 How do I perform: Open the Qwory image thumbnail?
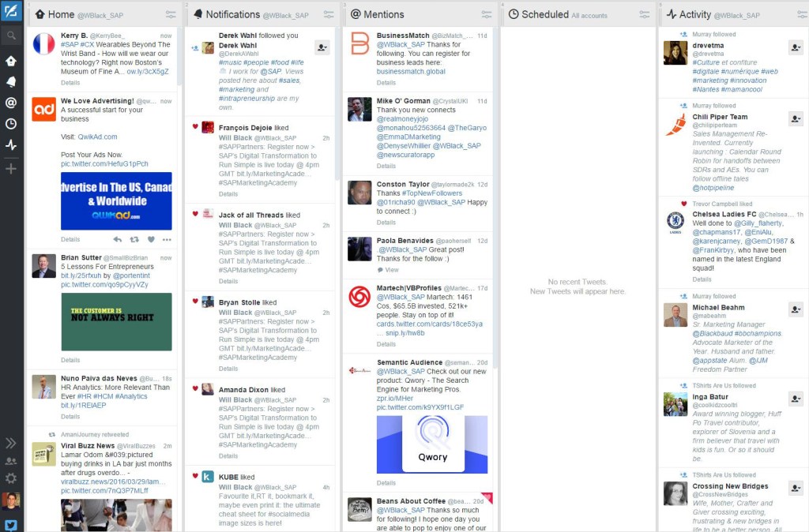[x=432, y=444]
